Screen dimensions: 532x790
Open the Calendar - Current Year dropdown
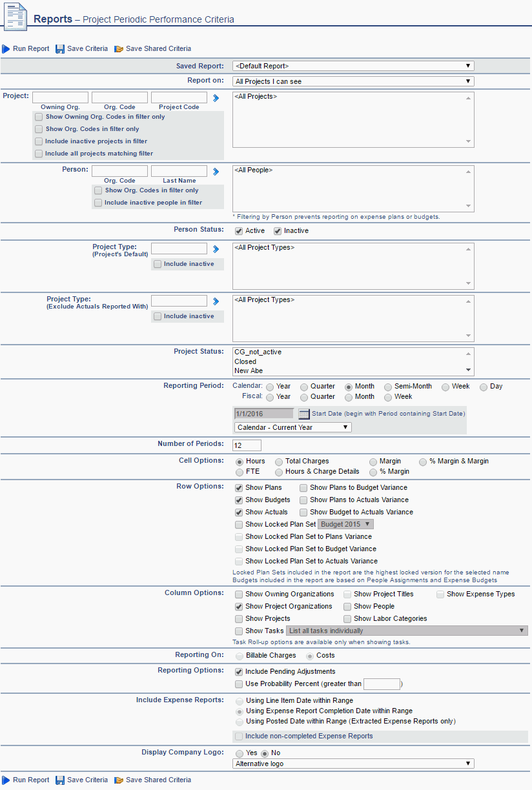pyautogui.click(x=292, y=427)
